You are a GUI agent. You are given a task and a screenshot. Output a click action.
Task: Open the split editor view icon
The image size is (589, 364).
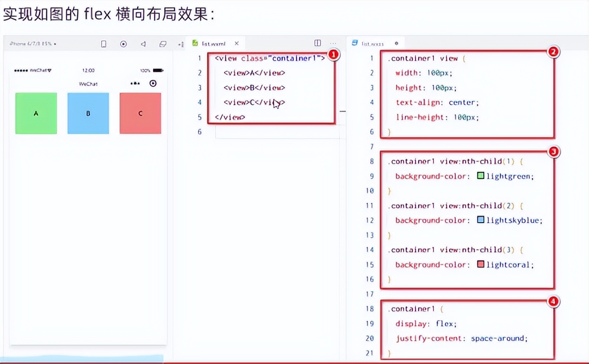pos(317,43)
